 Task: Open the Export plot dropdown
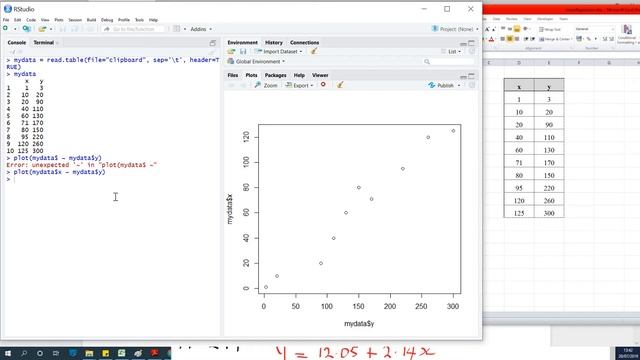point(300,85)
